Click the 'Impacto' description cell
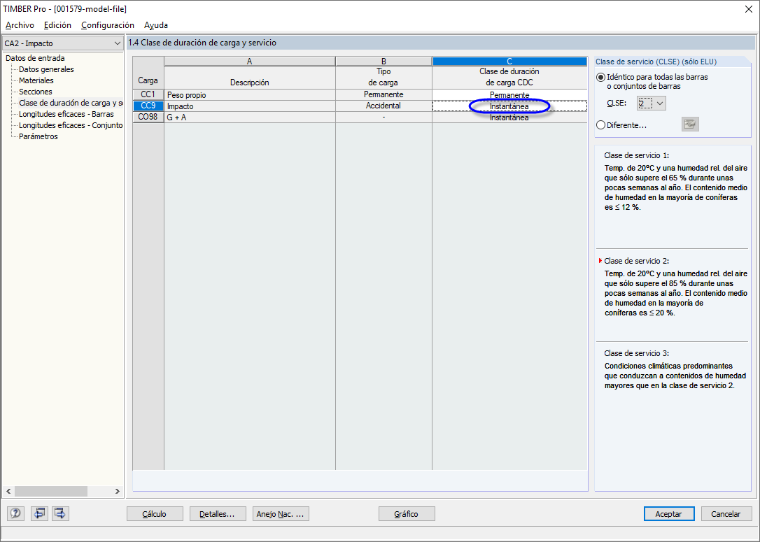Screen dimensions: 760x542 (250, 106)
